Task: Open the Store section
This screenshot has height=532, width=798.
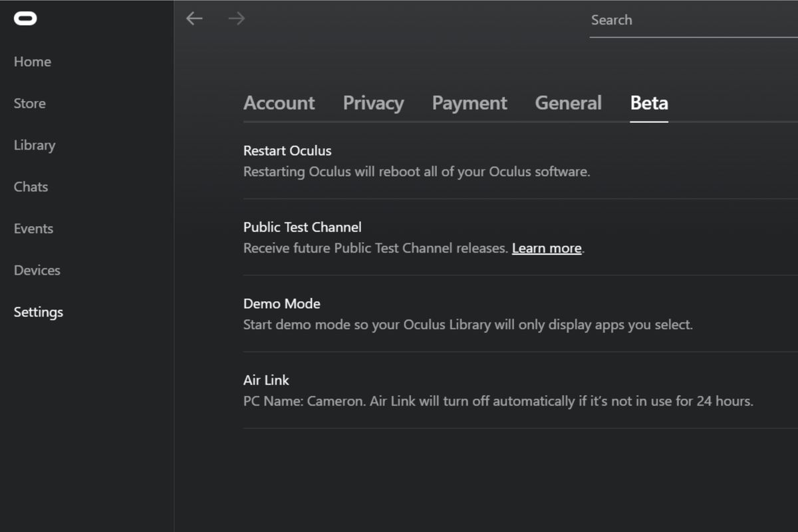Action: [x=30, y=104]
